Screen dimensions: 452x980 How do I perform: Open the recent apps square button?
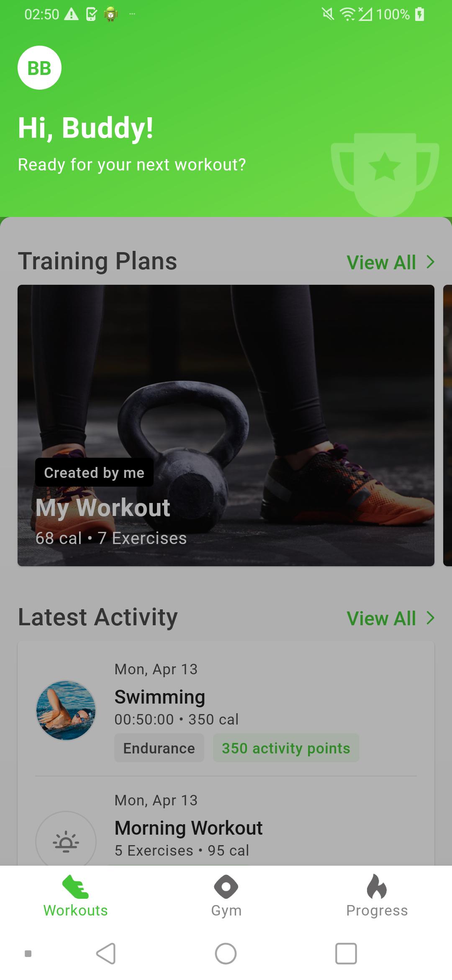(346, 954)
